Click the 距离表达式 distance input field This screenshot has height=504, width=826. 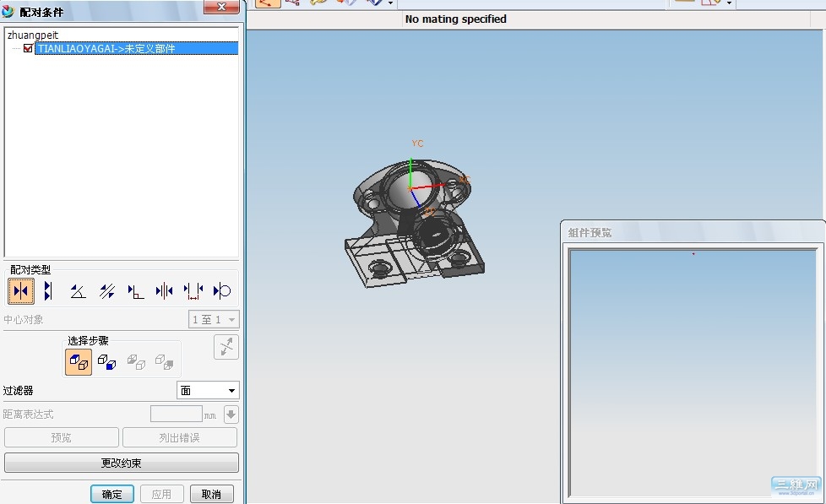click(x=177, y=414)
